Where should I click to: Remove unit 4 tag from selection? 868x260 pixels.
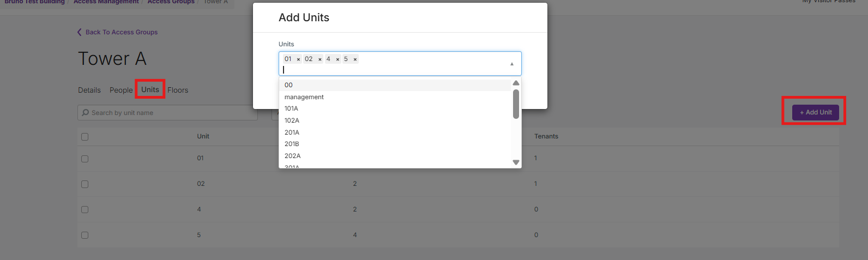337,59
